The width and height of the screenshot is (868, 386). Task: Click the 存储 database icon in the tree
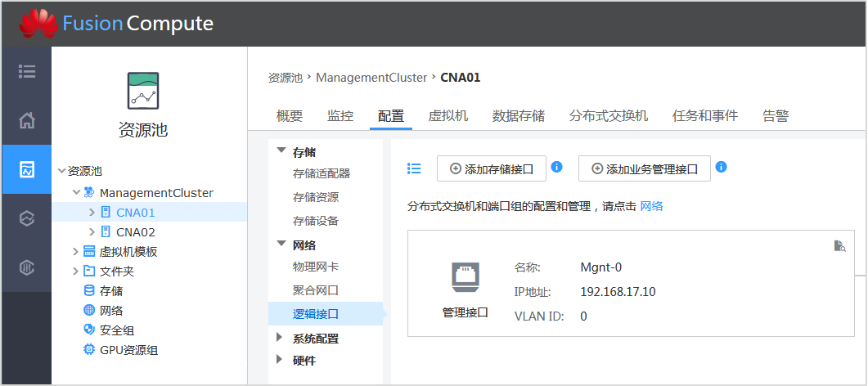click(x=88, y=291)
